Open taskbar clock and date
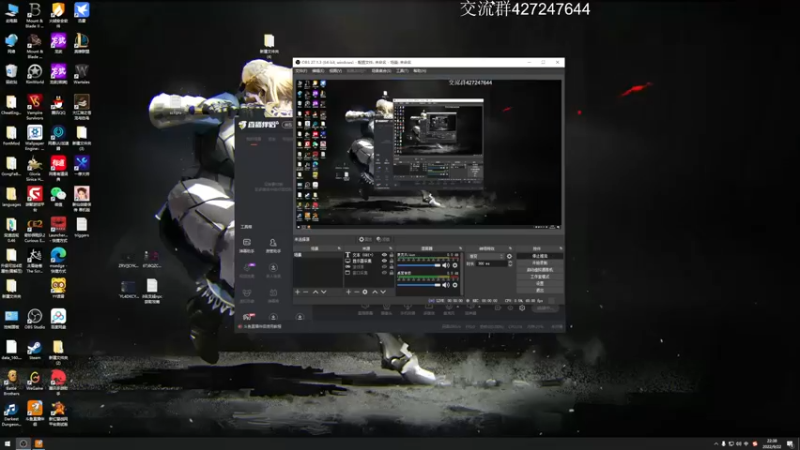800x450 pixels. [772, 443]
